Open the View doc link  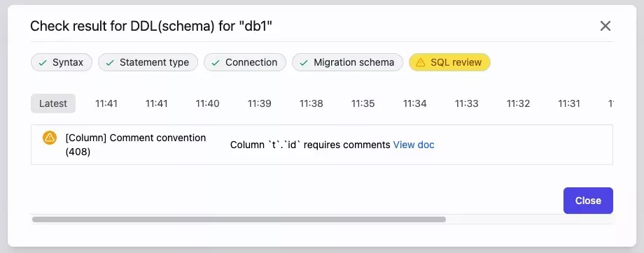414,145
